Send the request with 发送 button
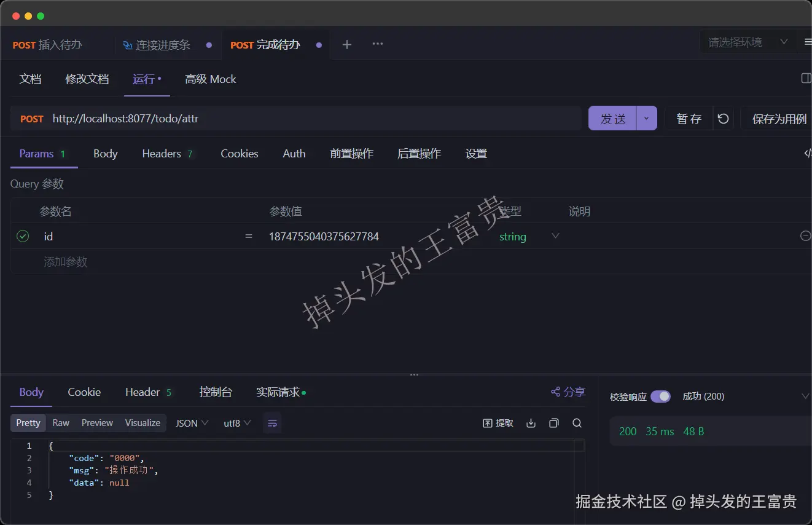Image resolution: width=812 pixels, height=525 pixels. [613, 119]
